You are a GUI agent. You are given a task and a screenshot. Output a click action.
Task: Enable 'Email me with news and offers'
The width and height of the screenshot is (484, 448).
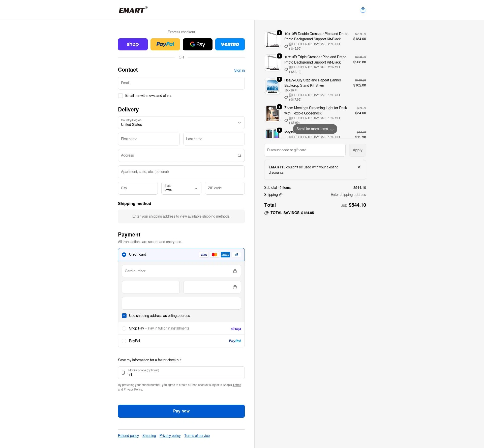[x=120, y=96]
